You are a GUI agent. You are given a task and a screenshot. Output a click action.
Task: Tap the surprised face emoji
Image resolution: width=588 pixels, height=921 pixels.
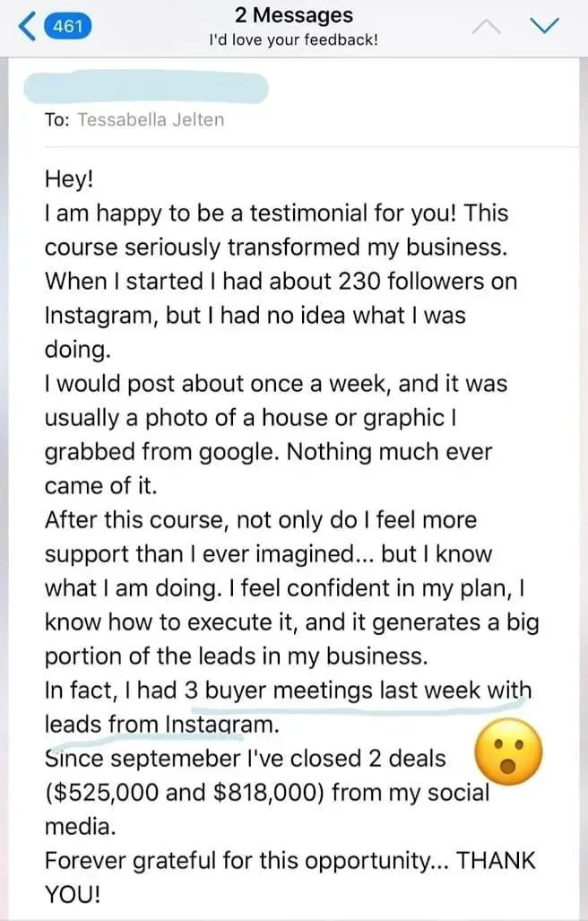coord(508,752)
